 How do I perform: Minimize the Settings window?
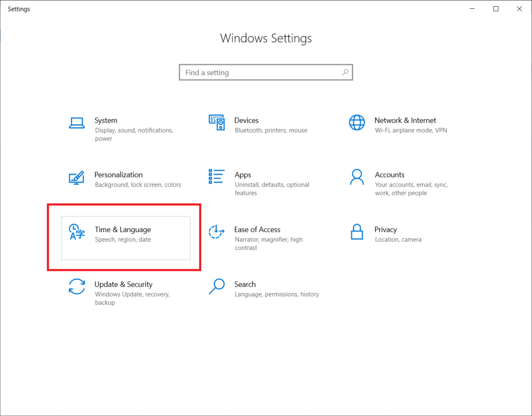point(472,9)
